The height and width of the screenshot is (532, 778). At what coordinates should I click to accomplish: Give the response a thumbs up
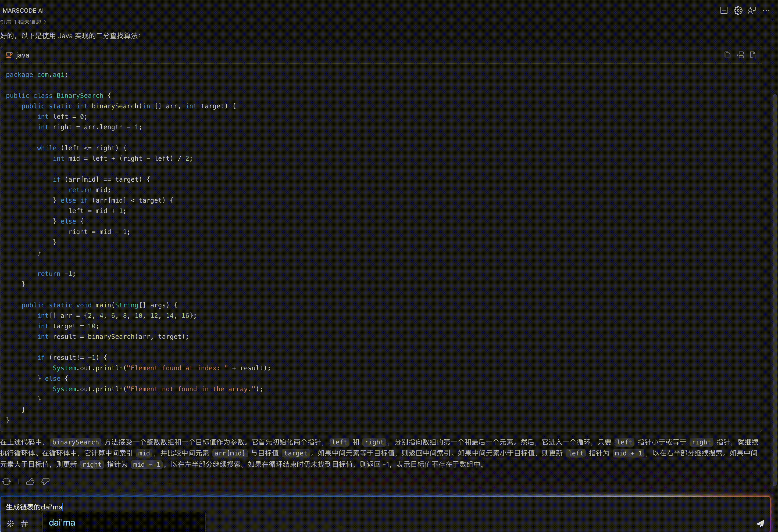[30, 481]
